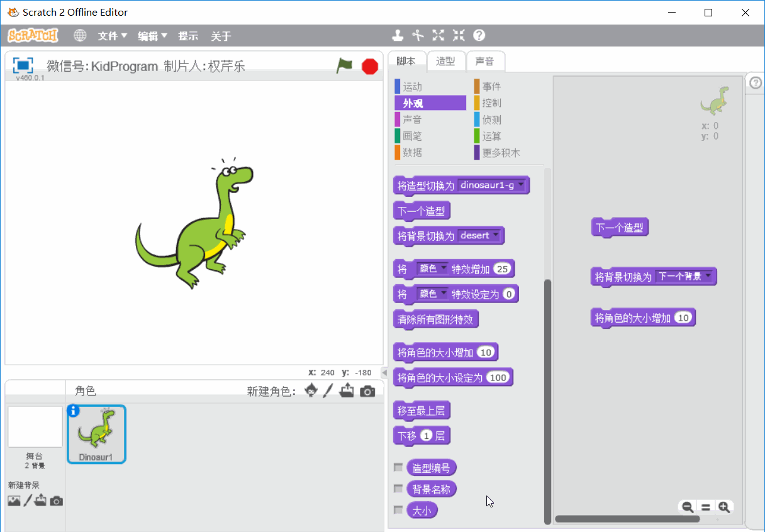Take new backdrop from camera

point(57,501)
